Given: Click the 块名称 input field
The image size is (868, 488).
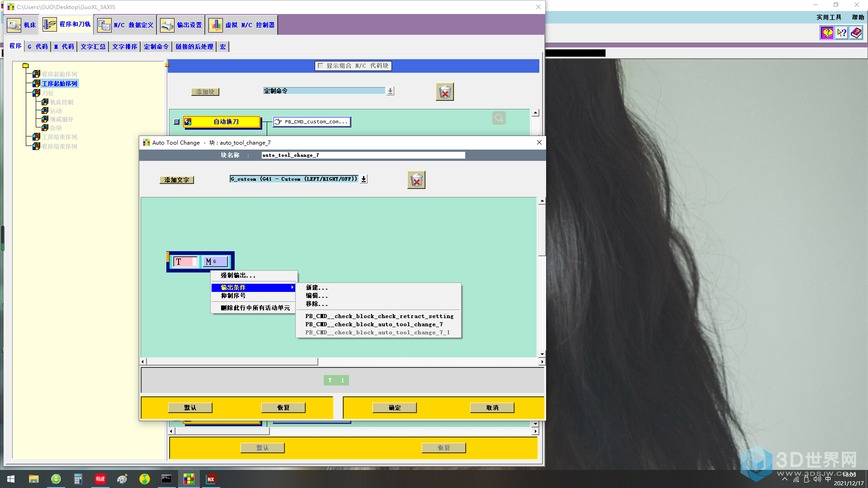Looking at the screenshot, I should coord(363,155).
